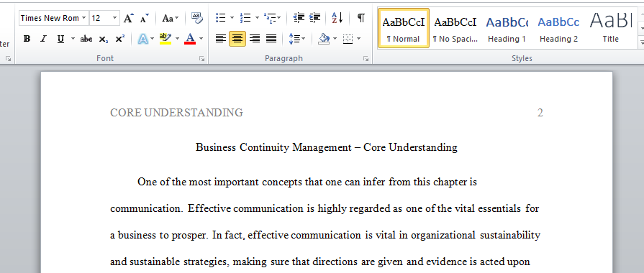Click the line starting 'and sustainable strategies'
Viewport: 644px width, 273px height.
click(320, 262)
